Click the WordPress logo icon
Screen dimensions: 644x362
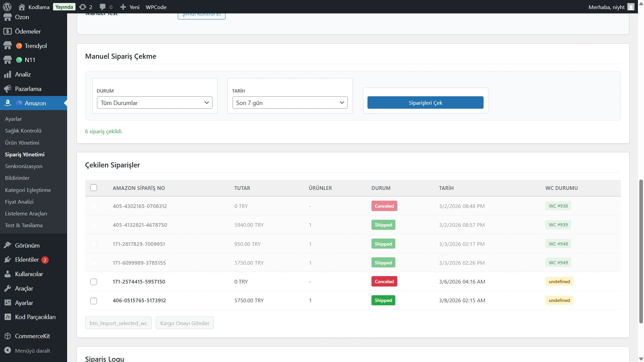[x=7, y=7]
